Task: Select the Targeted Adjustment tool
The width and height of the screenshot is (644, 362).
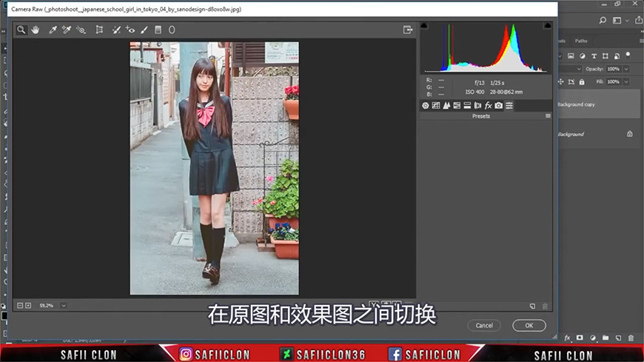Action: (x=81, y=30)
